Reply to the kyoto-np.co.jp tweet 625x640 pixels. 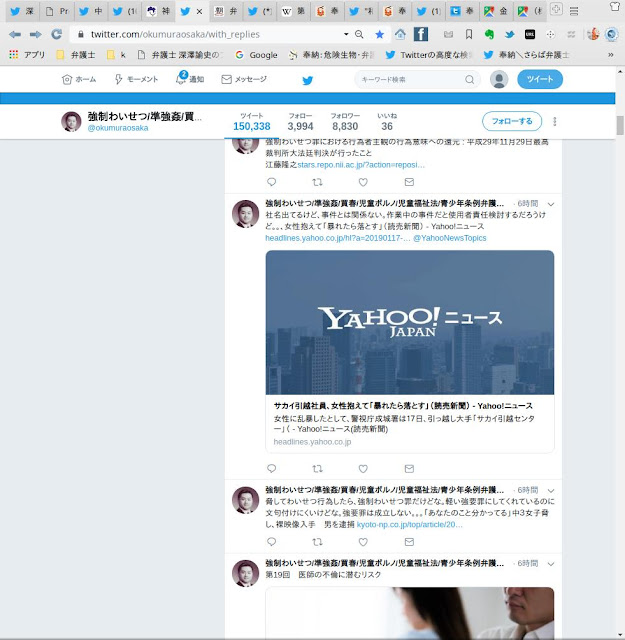[271, 542]
